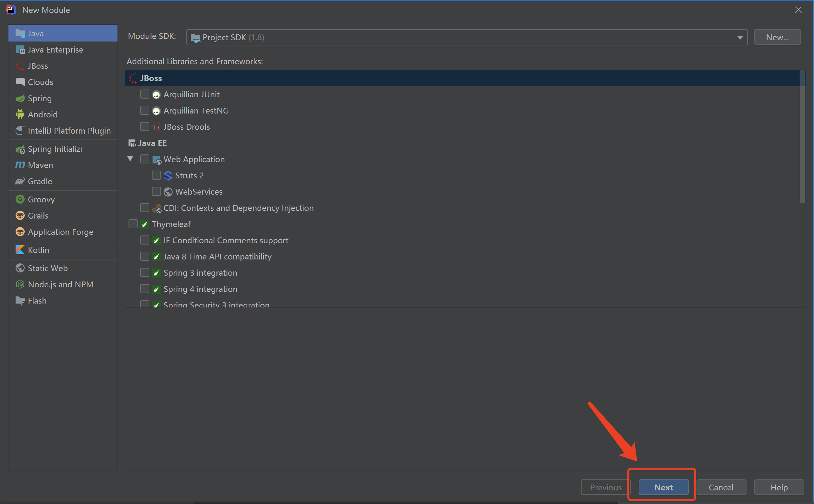This screenshot has width=814, height=504.
Task: Click the Node.js and NPM icon
Action: coord(20,284)
